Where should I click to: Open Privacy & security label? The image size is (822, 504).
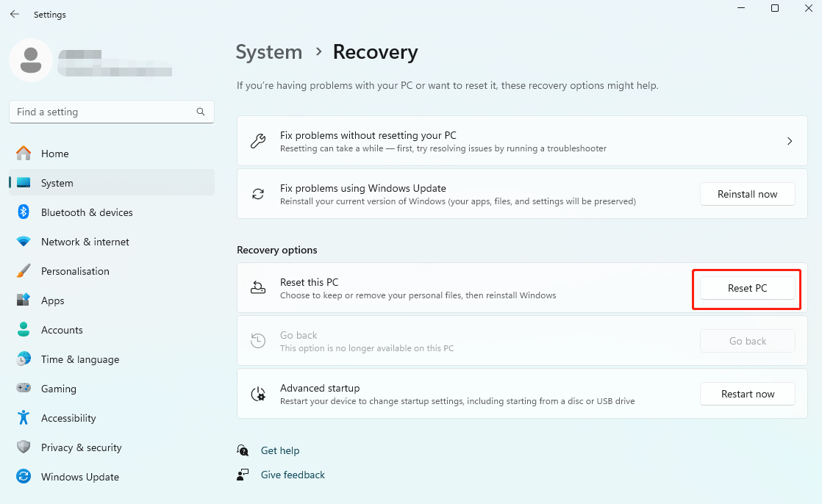point(82,447)
